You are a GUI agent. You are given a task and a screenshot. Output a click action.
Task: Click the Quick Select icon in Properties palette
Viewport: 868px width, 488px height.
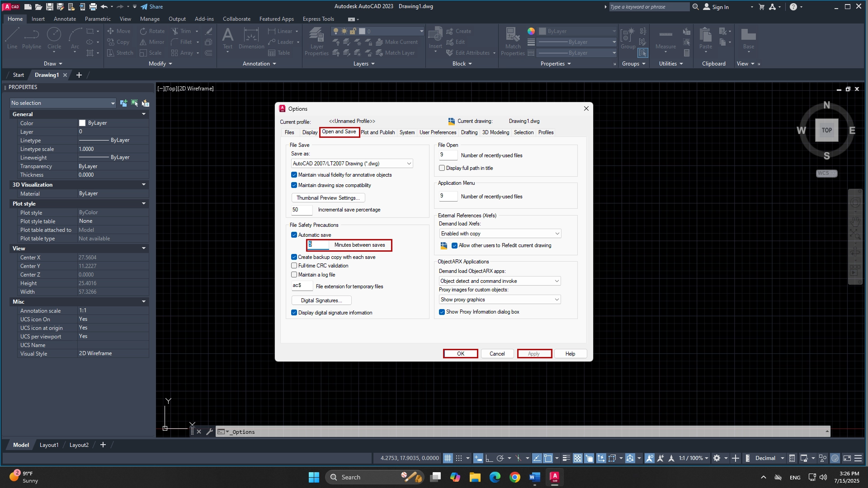[145, 103]
